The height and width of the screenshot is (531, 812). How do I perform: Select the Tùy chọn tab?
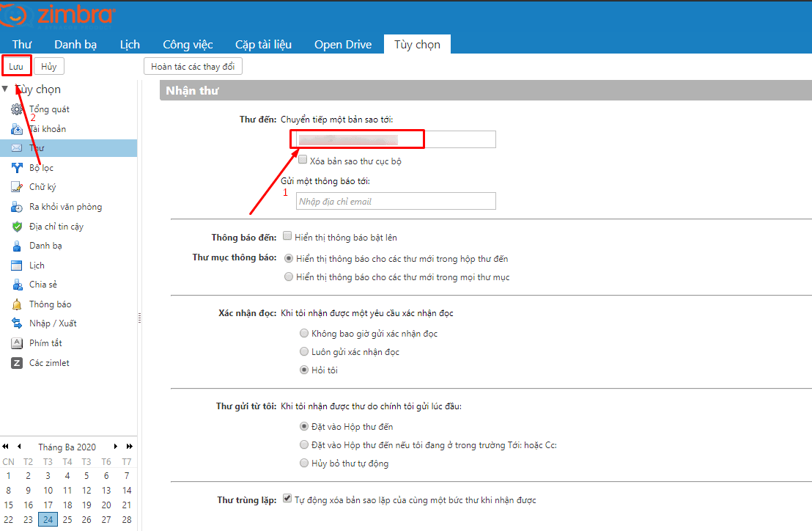point(418,45)
